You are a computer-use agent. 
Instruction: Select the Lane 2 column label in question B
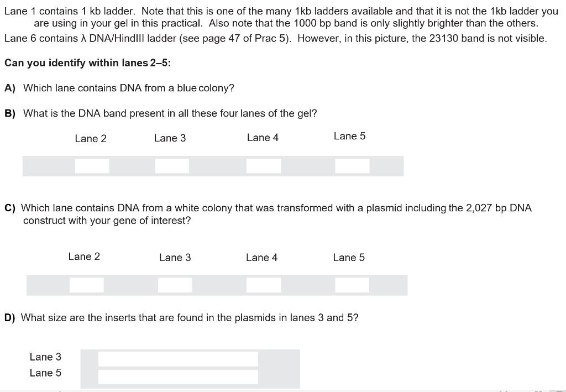pos(91,139)
